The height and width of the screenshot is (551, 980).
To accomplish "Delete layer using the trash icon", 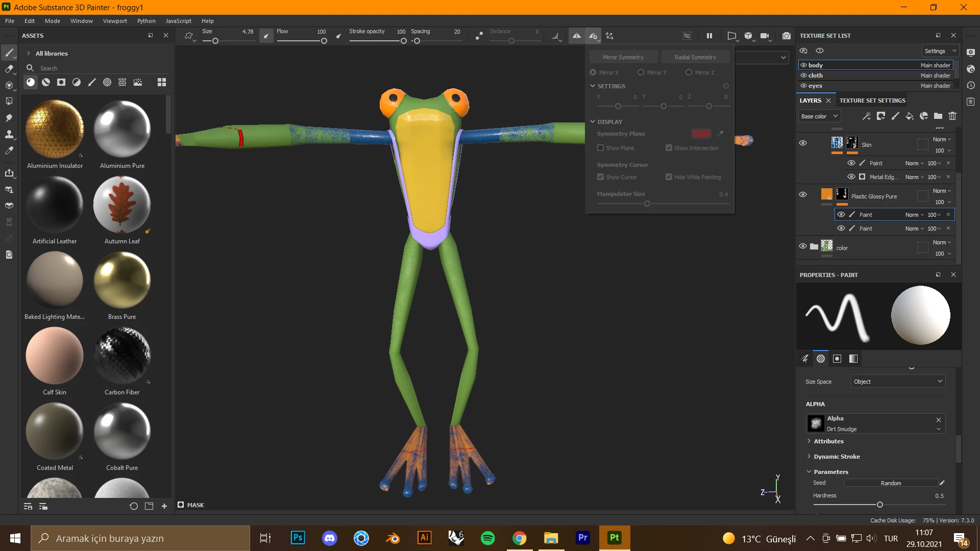I will [x=952, y=116].
